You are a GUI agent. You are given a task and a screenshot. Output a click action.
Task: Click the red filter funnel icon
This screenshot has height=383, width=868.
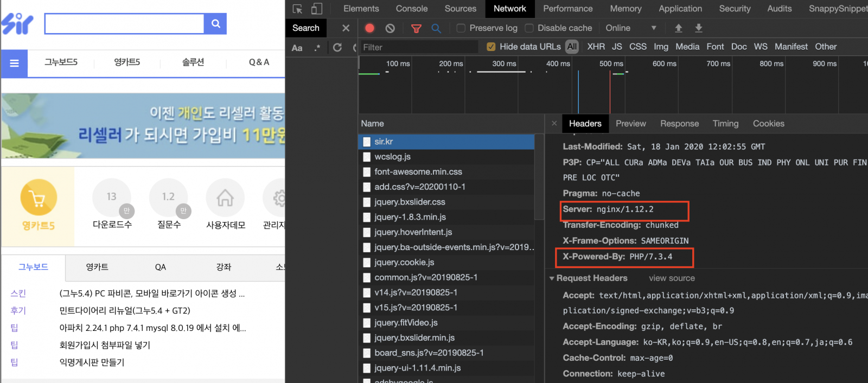click(x=416, y=28)
